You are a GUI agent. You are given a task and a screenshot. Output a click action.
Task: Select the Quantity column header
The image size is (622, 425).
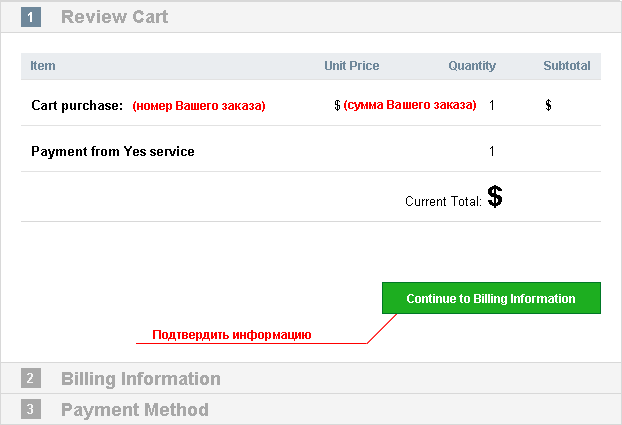click(472, 65)
